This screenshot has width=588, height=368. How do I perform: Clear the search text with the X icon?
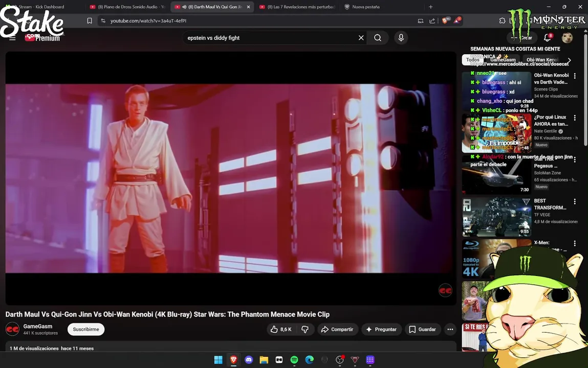[361, 38]
